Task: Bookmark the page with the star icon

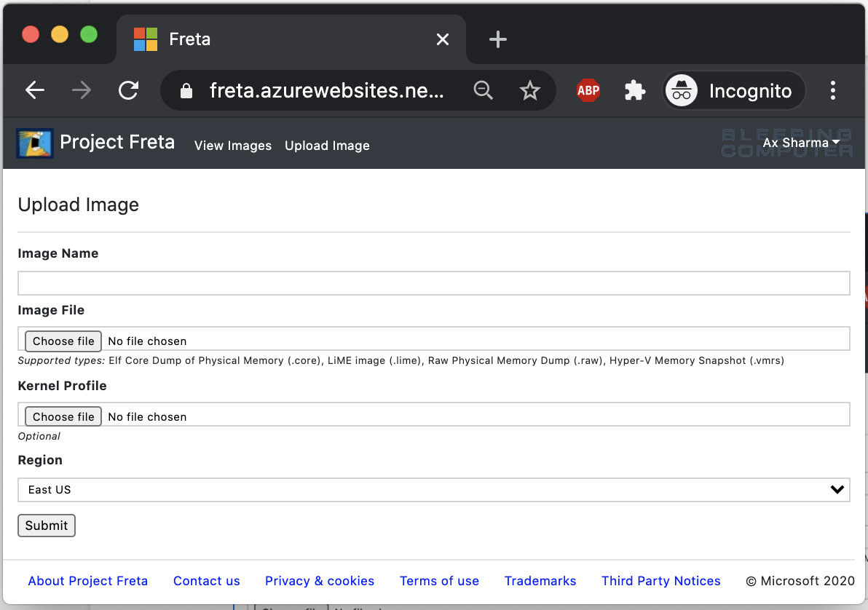Action: point(529,90)
